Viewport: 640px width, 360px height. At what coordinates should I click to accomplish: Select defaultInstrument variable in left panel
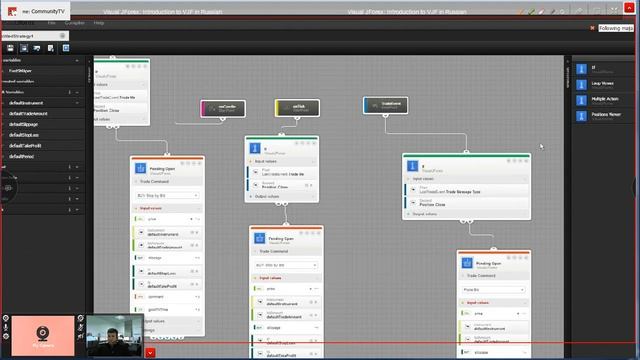point(26,103)
